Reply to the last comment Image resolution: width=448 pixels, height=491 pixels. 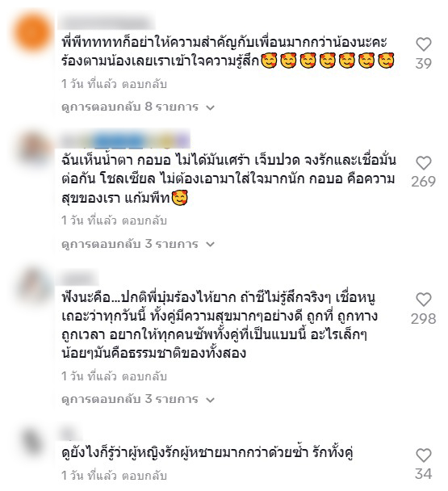[x=144, y=476]
